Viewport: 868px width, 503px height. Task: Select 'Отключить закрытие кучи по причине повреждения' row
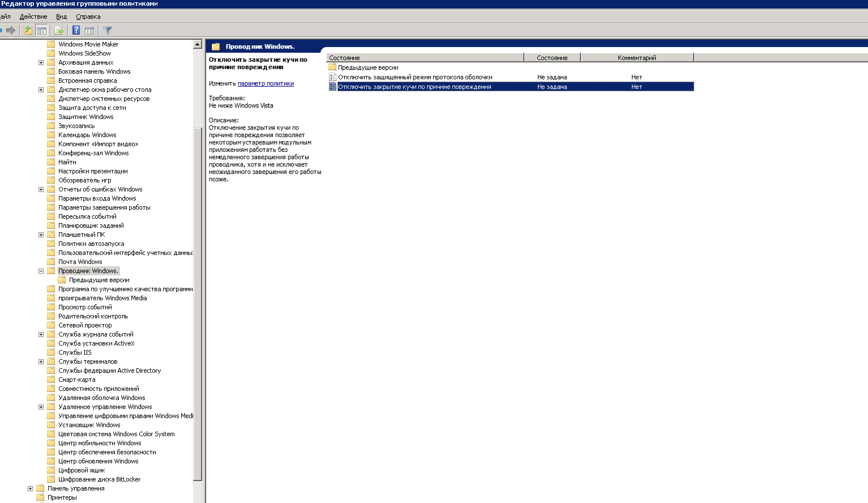click(x=510, y=87)
